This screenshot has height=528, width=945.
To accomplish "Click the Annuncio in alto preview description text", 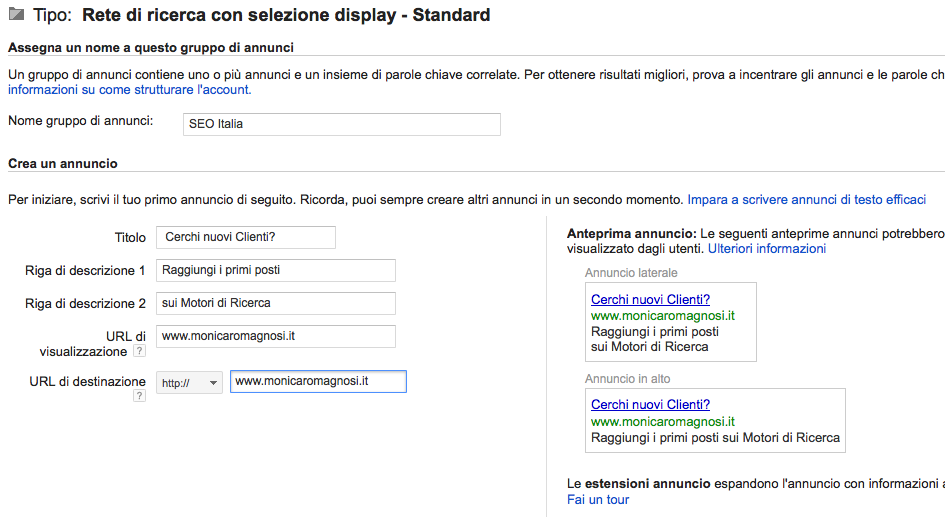I will 715,438.
